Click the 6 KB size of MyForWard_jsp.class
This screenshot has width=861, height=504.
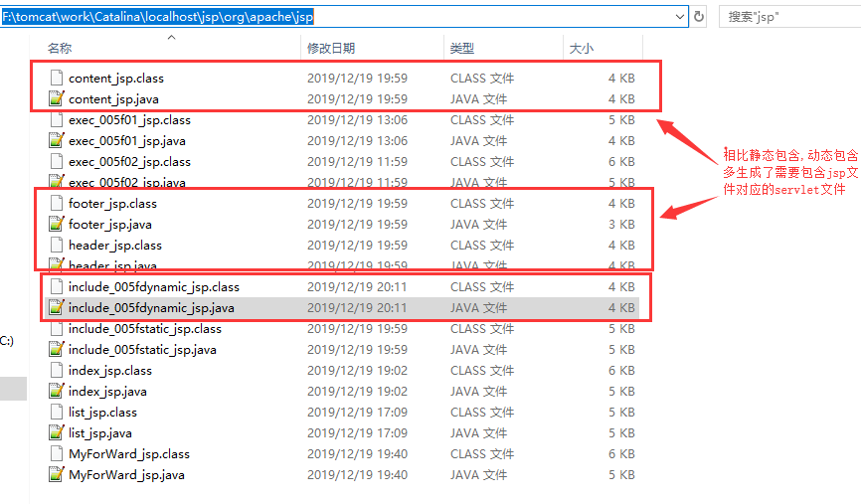(x=621, y=454)
